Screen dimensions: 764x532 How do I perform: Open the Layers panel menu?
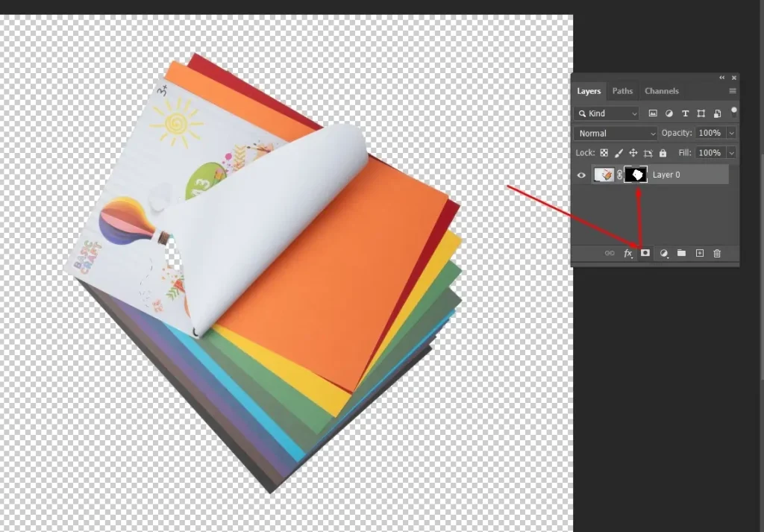click(x=732, y=90)
